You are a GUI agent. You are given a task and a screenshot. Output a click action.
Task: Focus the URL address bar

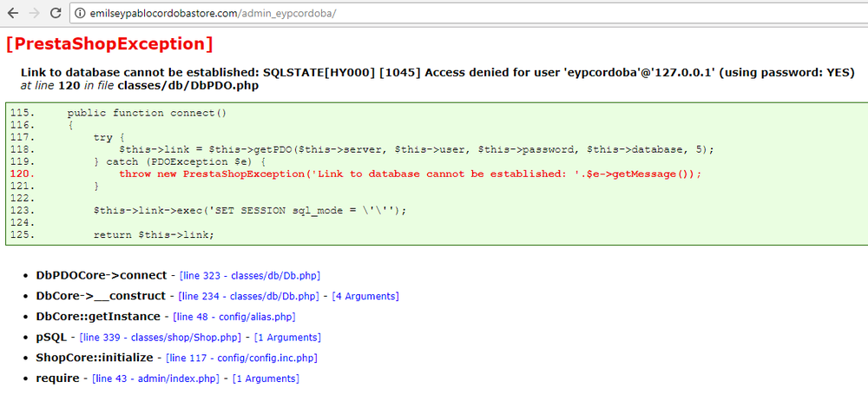(x=470, y=14)
